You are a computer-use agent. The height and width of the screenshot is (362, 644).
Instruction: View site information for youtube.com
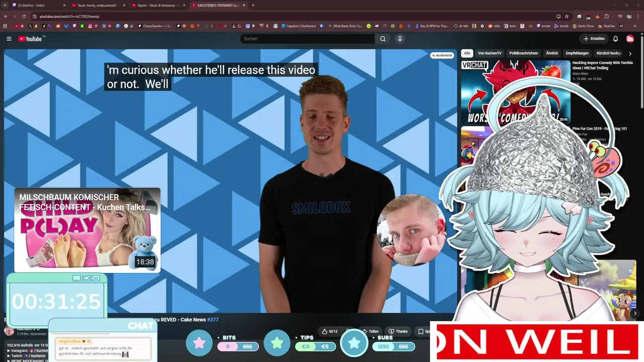pyautogui.click(x=34, y=16)
